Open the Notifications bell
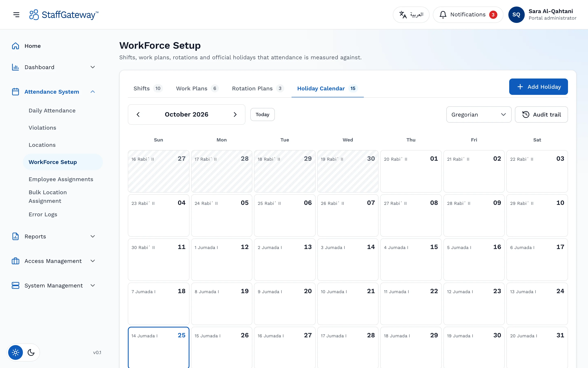The image size is (588, 368). point(468,15)
